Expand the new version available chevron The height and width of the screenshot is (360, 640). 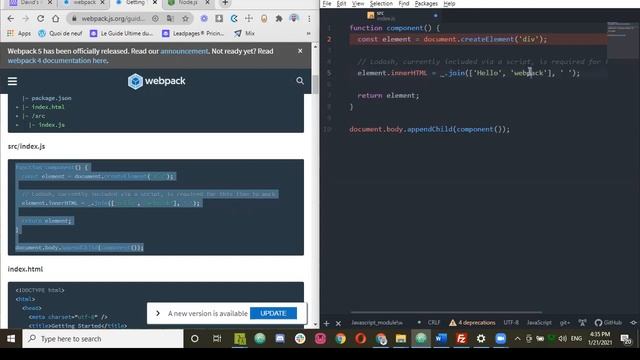pyautogui.click(x=158, y=313)
